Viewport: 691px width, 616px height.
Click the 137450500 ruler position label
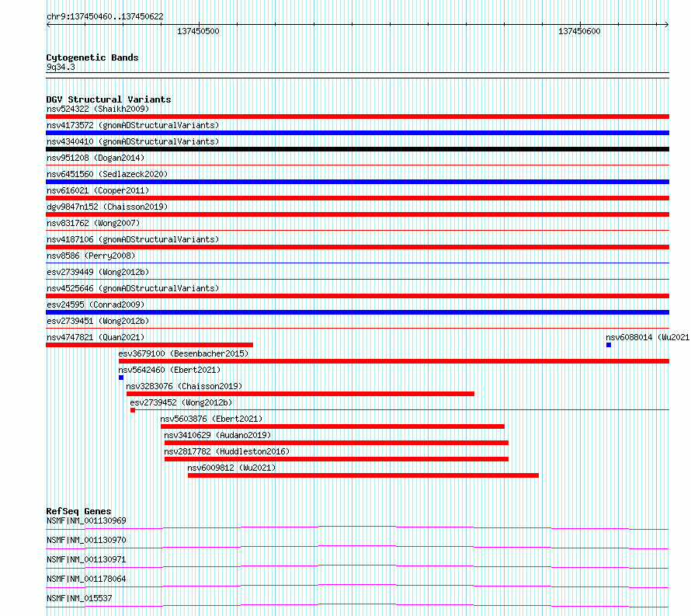[198, 31]
